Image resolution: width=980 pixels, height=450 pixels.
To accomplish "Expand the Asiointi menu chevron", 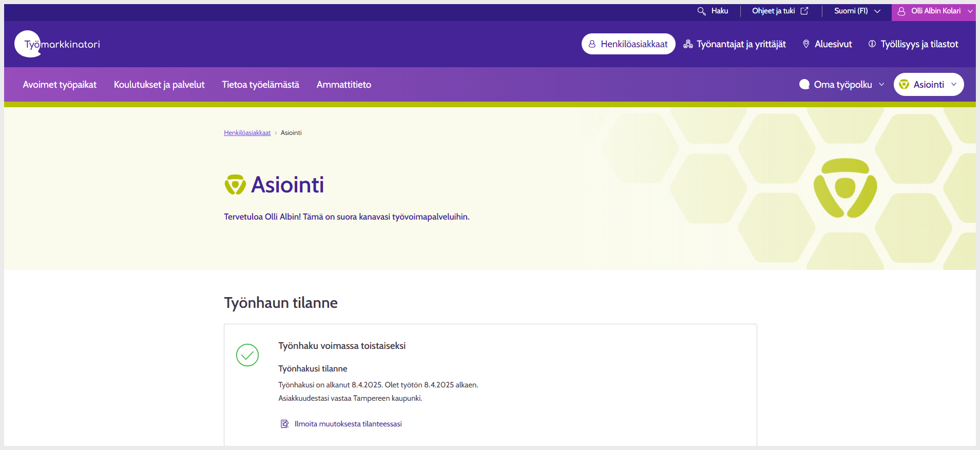I will point(954,84).
